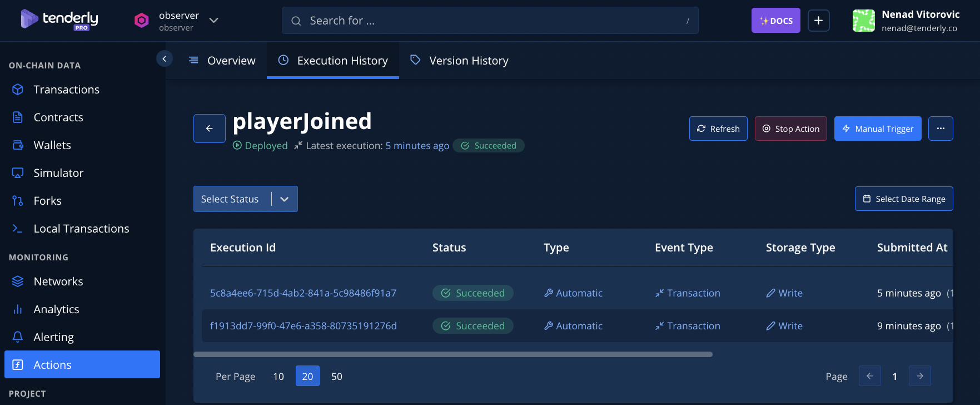This screenshot has height=405, width=980.
Task: Click the Simulator monitor icon
Action: [18, 173]
